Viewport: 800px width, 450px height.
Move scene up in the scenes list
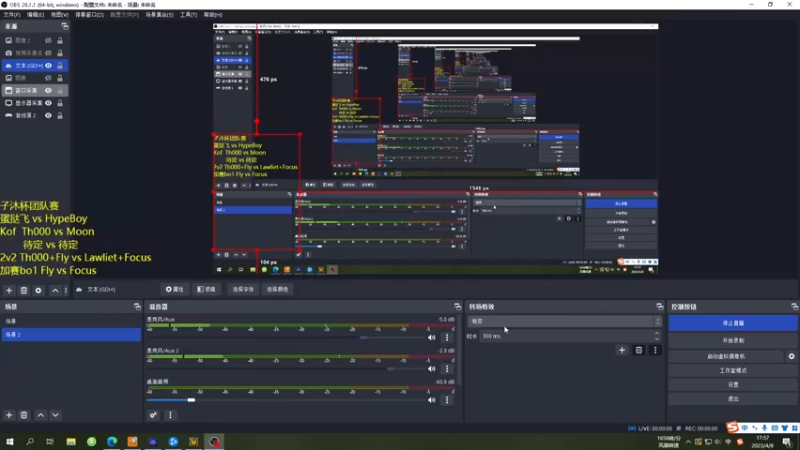(x=41, y=415)
